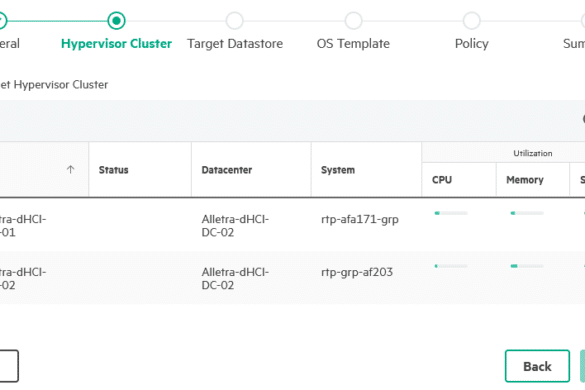Image resolution: width=585 pixels, height=390 pixels.
Task: Go to the Policy step label
Action: [x=472, y=44]
